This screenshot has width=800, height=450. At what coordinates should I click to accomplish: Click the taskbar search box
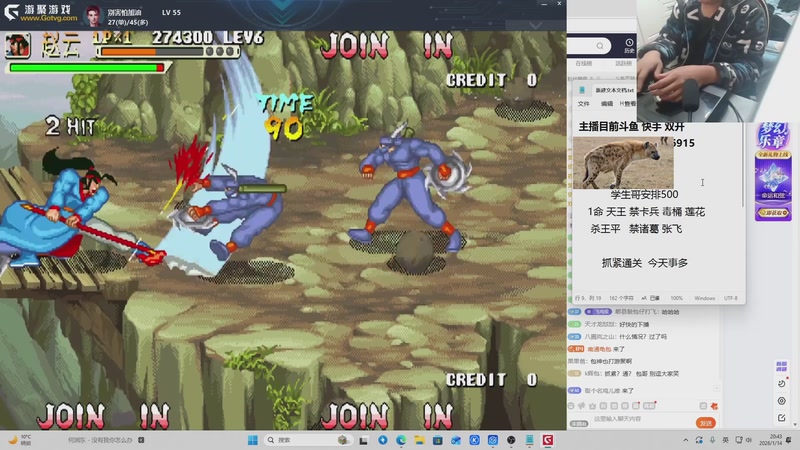(x=308, y=440)
